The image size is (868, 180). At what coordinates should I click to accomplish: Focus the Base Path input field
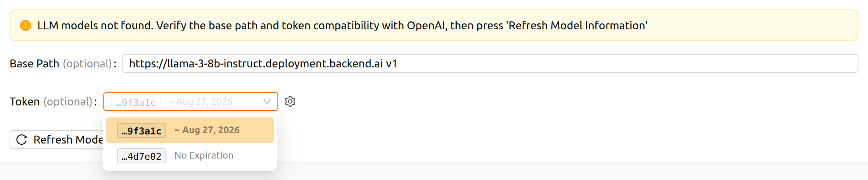(x=490, y=63)
